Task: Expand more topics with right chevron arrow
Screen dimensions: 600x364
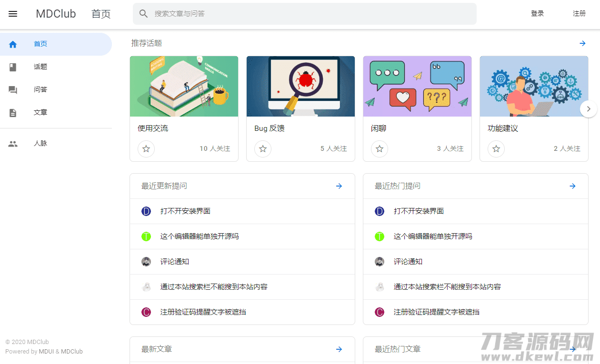Action: pyautogui.click(x=589, y=108)
